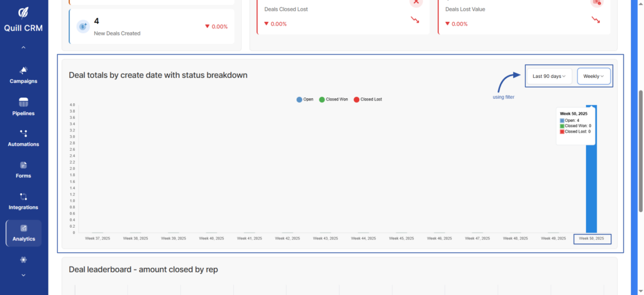Viewport: 644px width, 295px height.
Task: Open the Campaigns megaphone icon
Action: point(23,70)
